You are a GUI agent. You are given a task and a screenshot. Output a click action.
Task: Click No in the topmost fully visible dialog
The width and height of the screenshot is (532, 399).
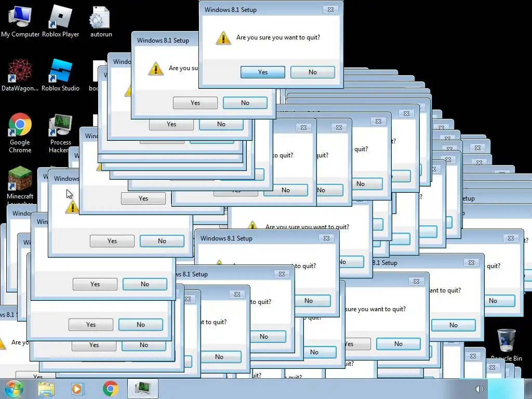tap(312, 72)
